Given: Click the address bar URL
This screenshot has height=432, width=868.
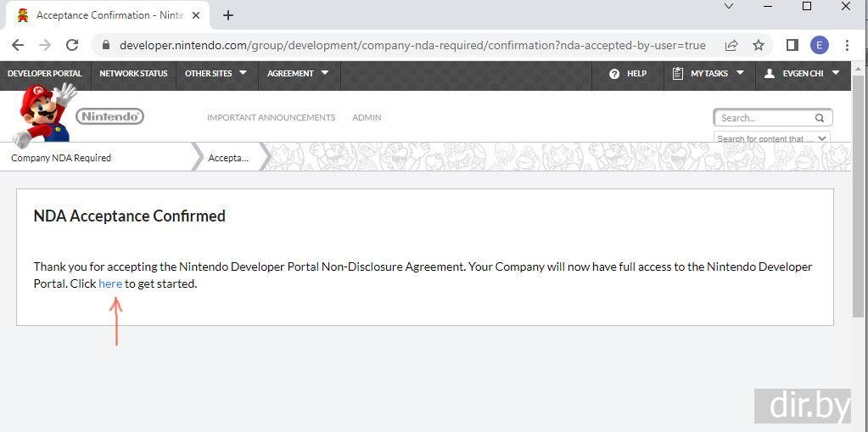Looking at the screenshot, I should [412, 46].
